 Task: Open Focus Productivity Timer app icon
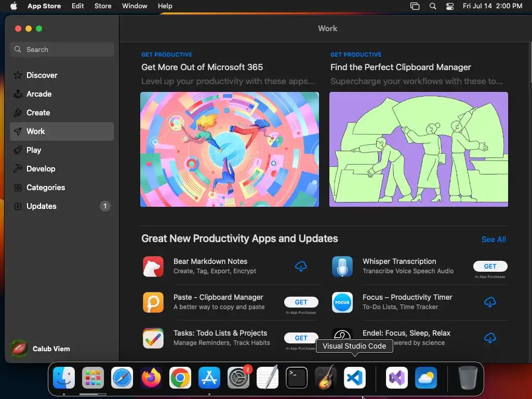(342, 302)
